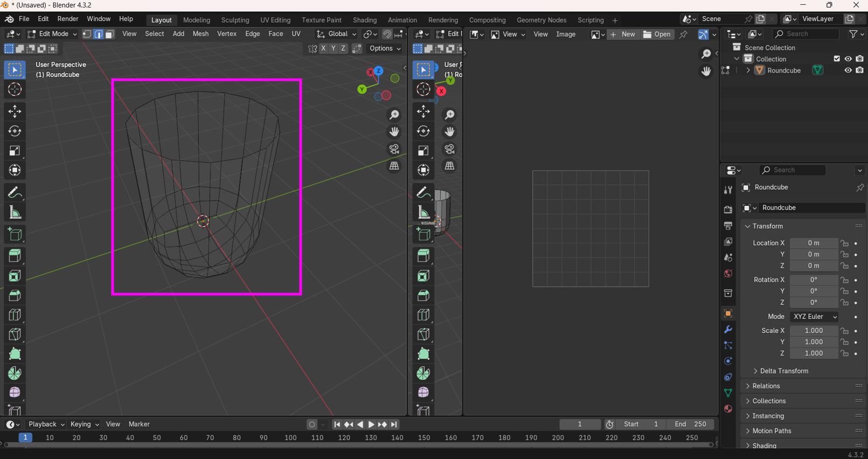Lock Location X property
Screen dimensions: 868x459
[x=845, y=244]
